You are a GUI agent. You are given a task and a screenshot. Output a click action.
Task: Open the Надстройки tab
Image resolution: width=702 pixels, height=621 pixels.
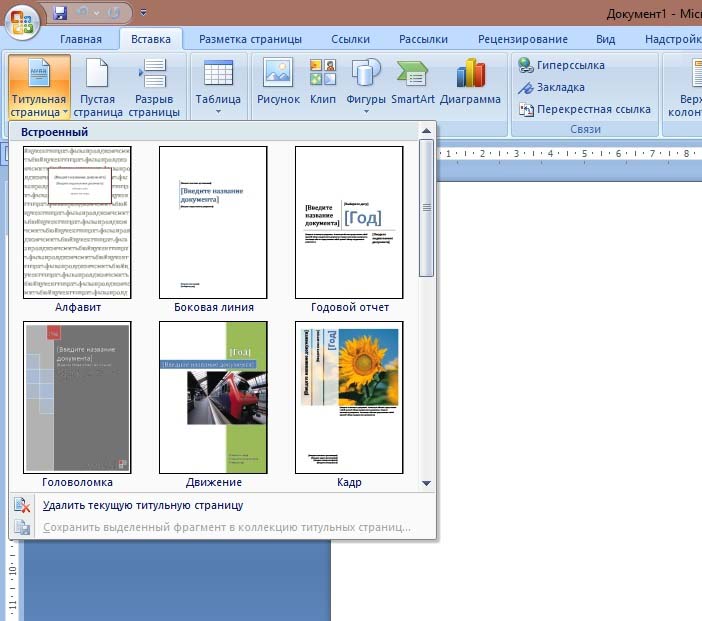[x=672, y=39]
